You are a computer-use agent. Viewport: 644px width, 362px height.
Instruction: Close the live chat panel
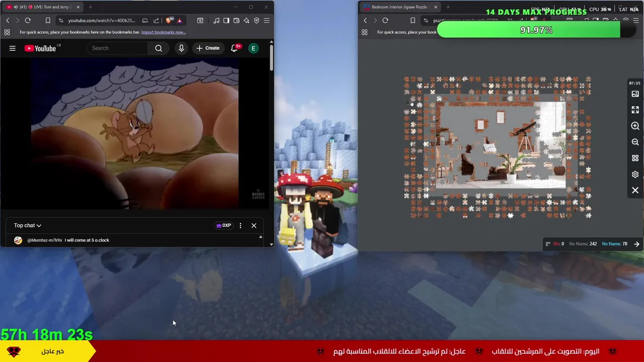tap(254, 226)
